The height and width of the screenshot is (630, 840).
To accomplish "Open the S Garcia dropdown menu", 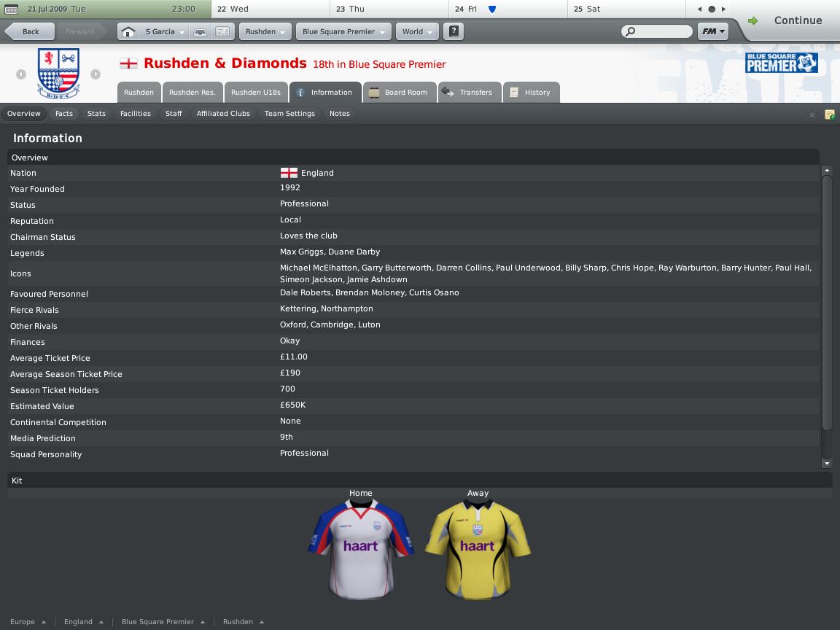I will pos(164,31).
